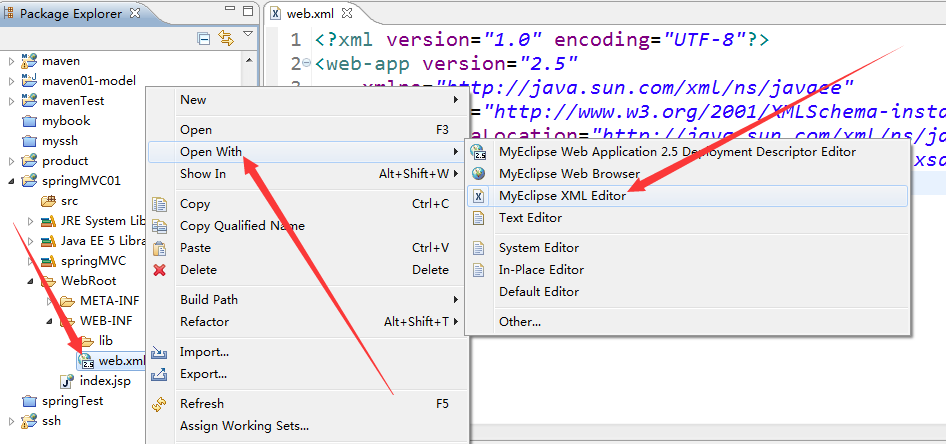The image size is (946, 444).
Task: Select the springTest project
Action: tap(62, 401)
